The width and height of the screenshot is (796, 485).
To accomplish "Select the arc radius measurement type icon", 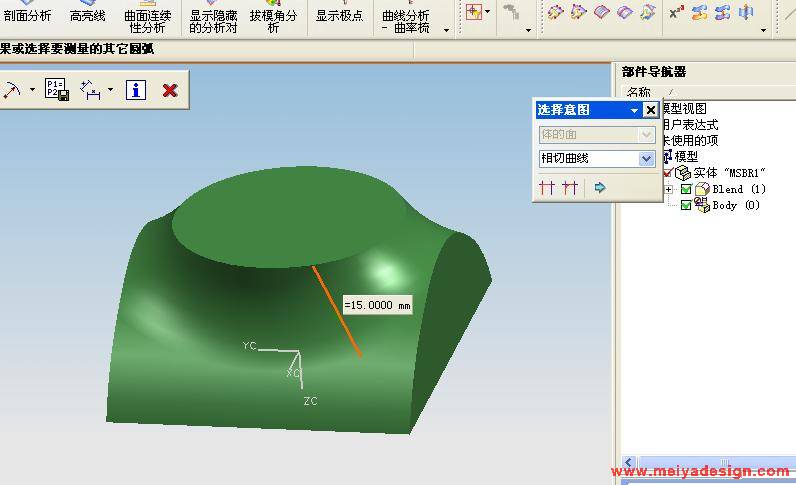I will tap(12, 90).
